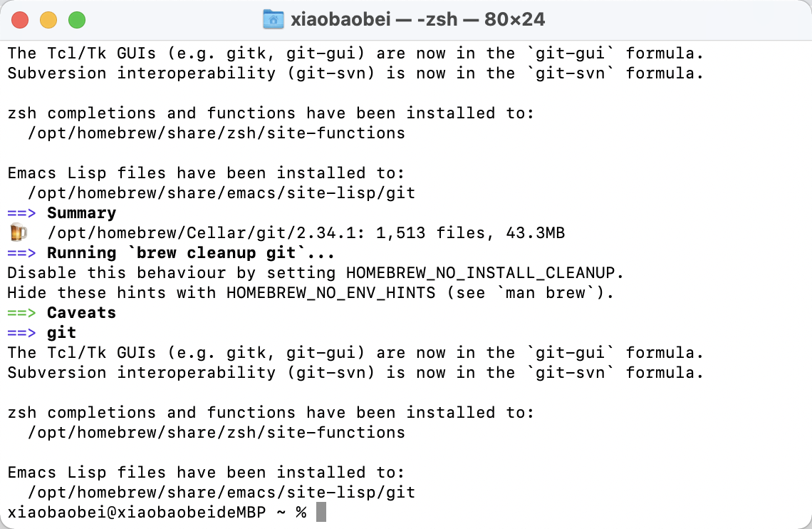
Task: Click the terminal cursor block at prompt
Action: pos(321,512)
